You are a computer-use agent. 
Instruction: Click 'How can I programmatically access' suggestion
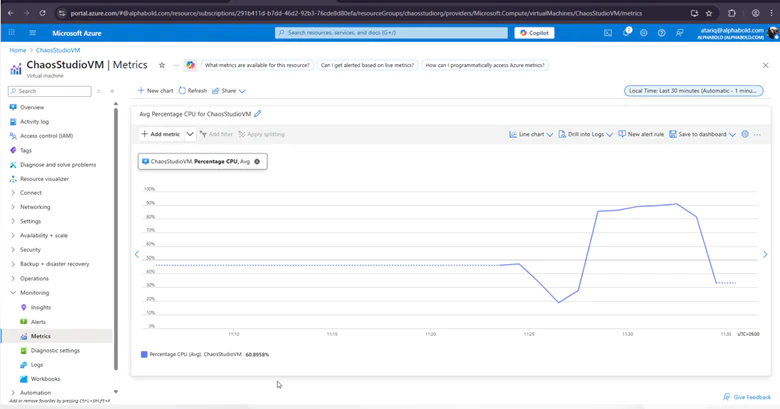[x=485, y=65]
